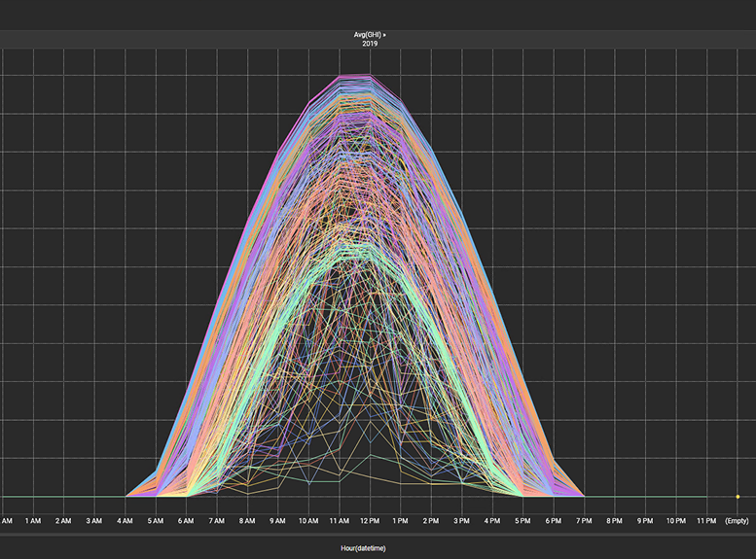The height and width of the screenshot is (559, 756).
Task: Click the Hour(datetime) axis title
Action: 363,548
